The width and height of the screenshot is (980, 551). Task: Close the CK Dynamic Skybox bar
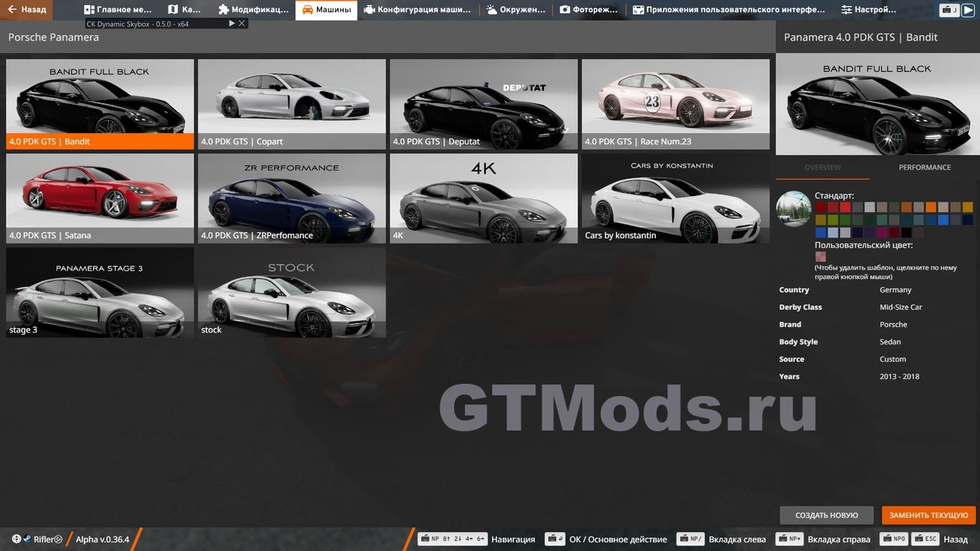click(x=242, y=24)
